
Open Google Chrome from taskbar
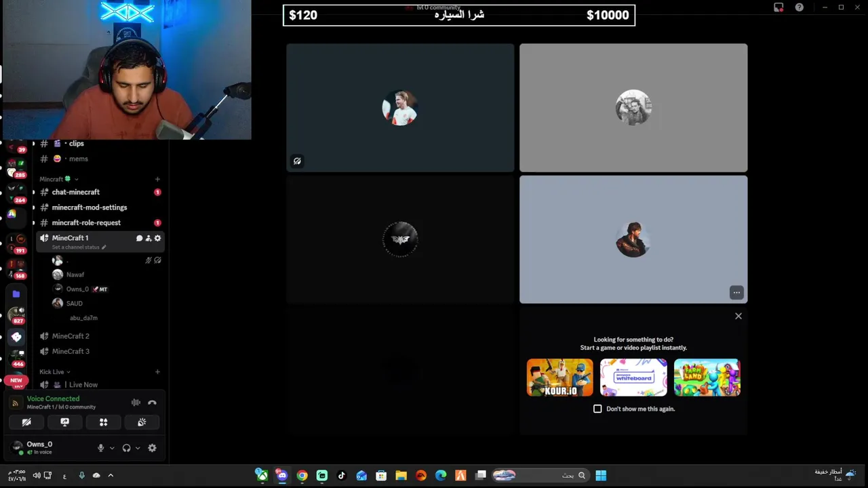point(302,476)
